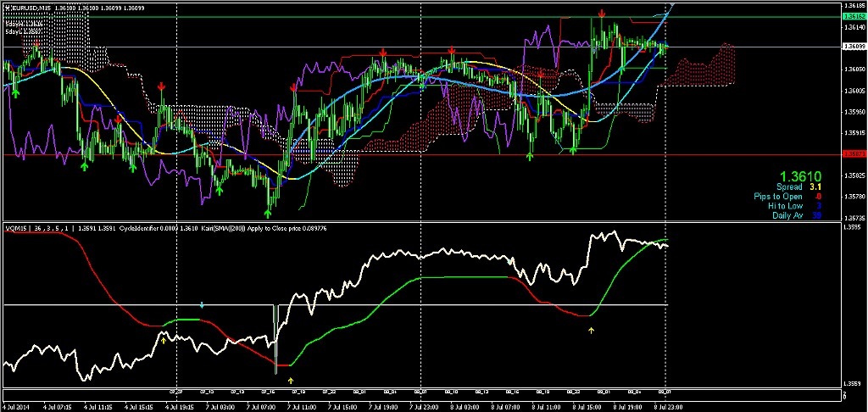Click the 7 Jul 03:00 time label
The image size is (868, 412).
(220, 406)
